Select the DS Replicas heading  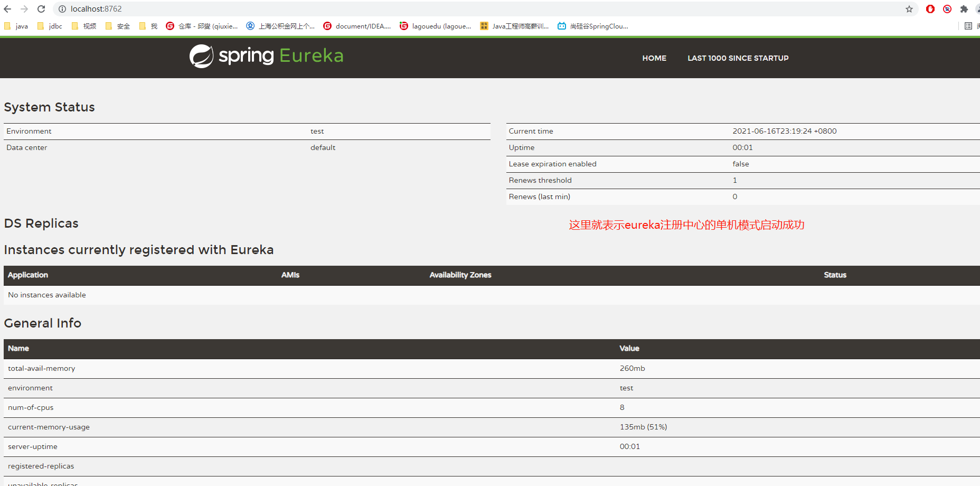(41, 223)
